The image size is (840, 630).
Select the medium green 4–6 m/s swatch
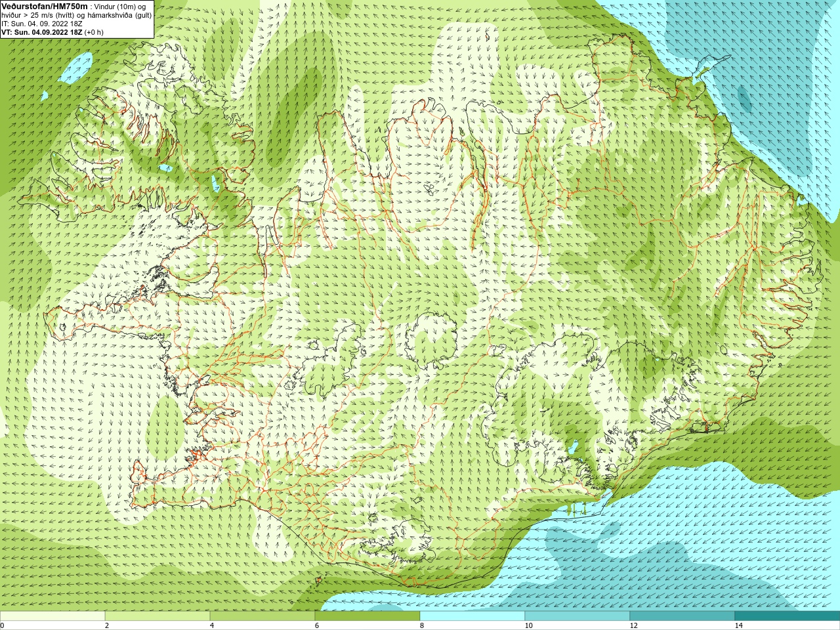[262, 616]
